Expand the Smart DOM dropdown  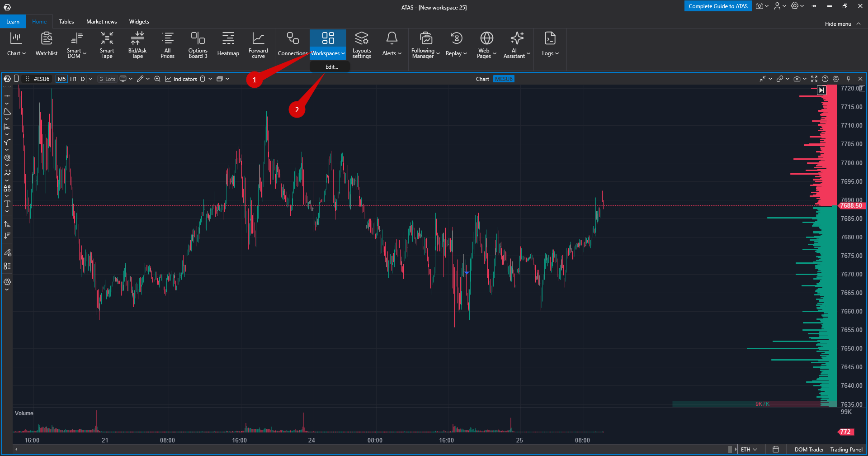coord(76,44)
